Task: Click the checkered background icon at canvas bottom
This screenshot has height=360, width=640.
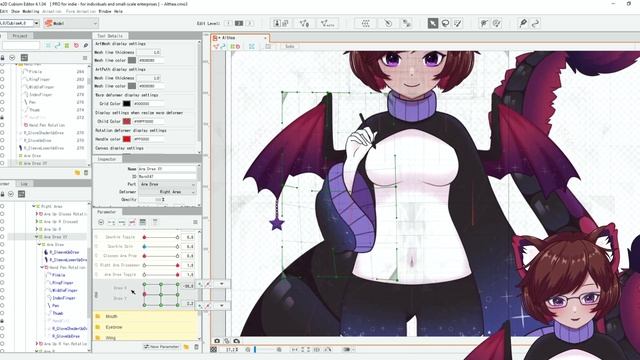Action: [x=213, y=350]
